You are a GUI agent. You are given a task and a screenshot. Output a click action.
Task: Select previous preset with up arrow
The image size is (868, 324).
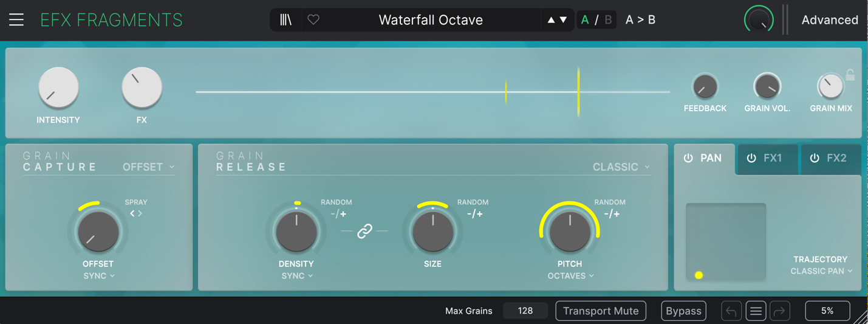[551, 20]
